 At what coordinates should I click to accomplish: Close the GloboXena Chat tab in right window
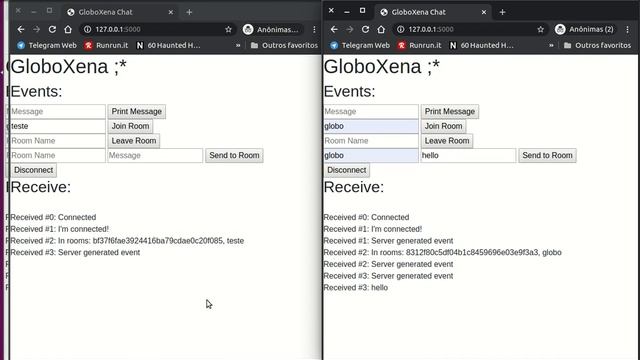click(484, 12)
